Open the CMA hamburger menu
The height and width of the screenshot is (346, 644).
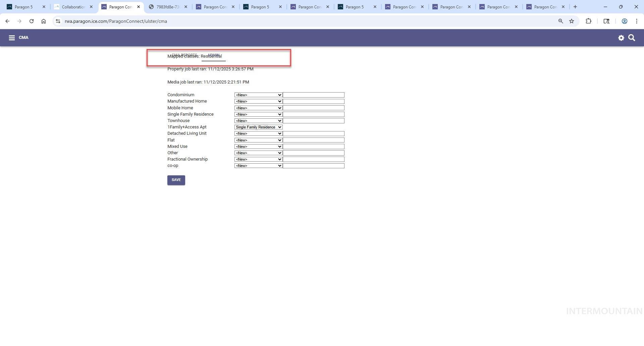[x=12, y=38]
